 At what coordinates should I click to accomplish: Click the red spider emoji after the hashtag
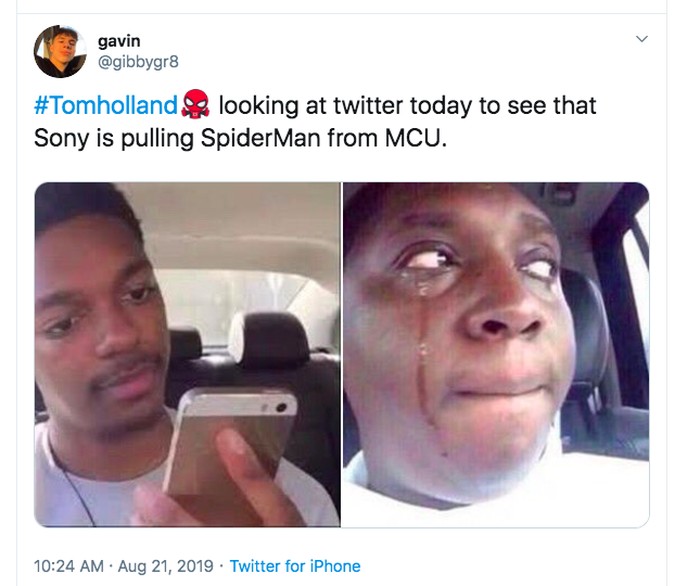[x=195, y=105]
